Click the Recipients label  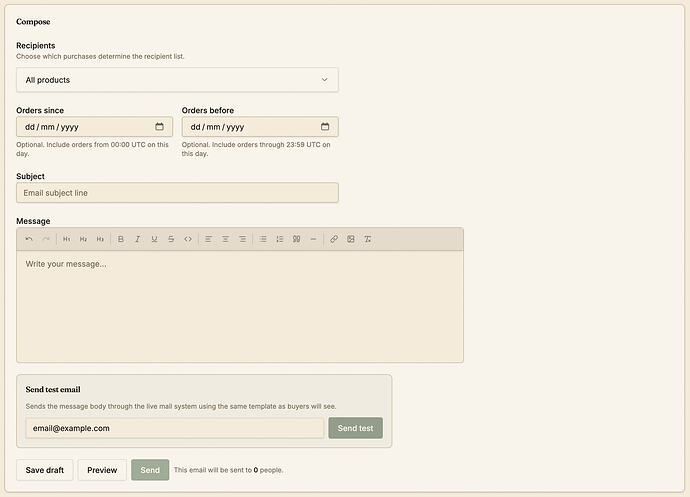pyautogui.click(x=36, y=45)
